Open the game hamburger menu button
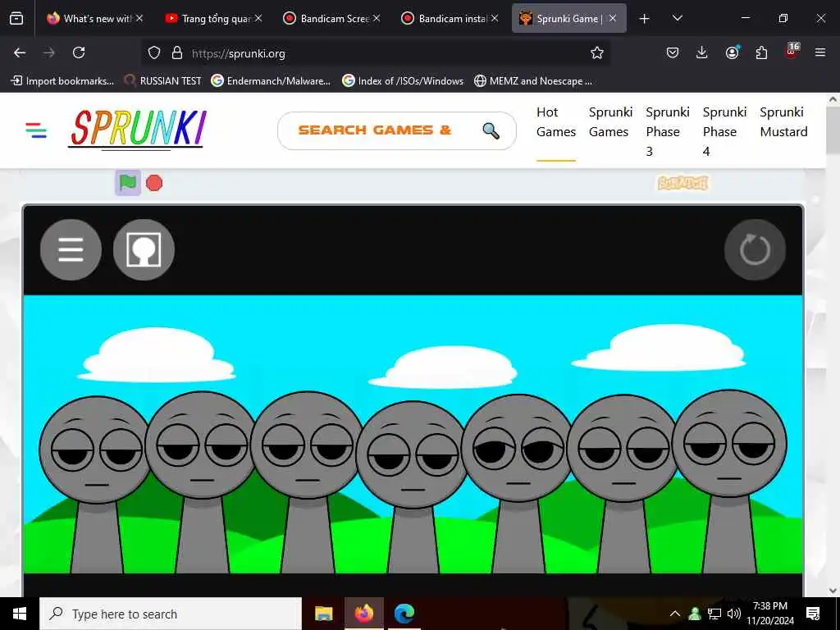The image size is (840, 630). tap(71, 249)
